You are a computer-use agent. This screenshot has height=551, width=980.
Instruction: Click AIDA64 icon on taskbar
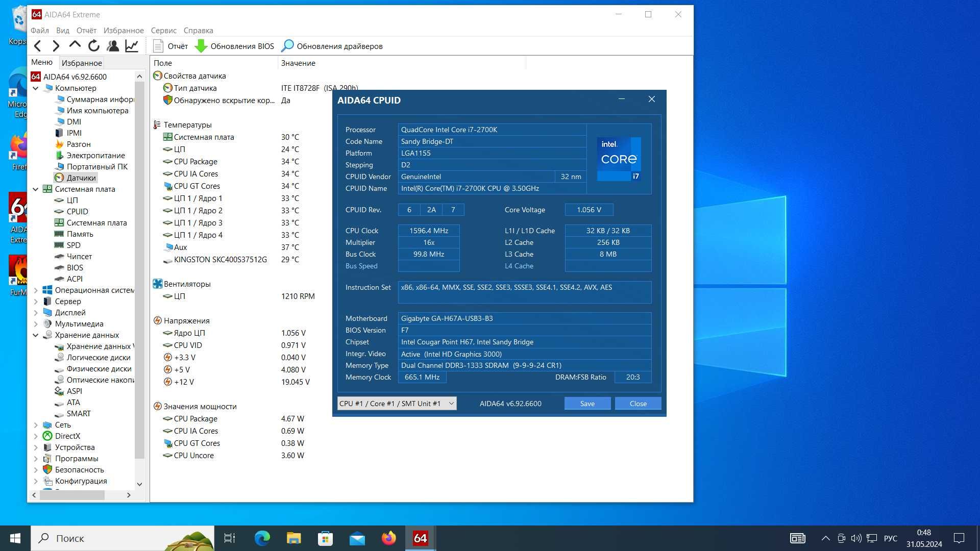coord(421,538)
